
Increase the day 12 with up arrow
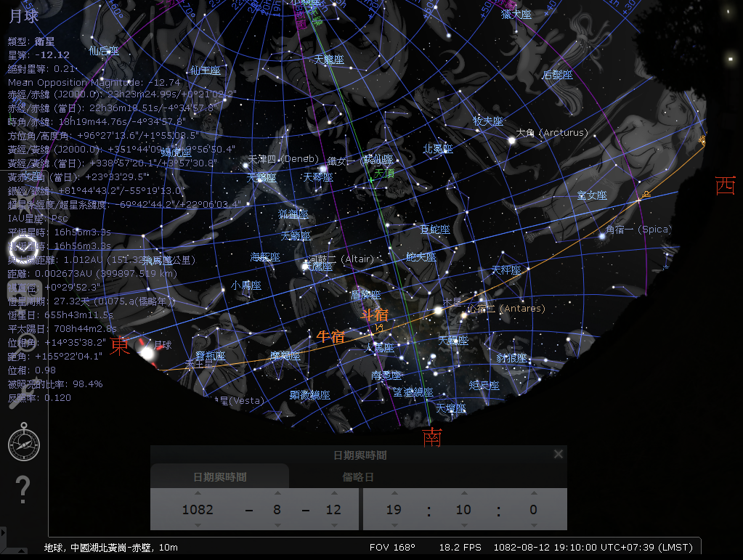point(334,492)
